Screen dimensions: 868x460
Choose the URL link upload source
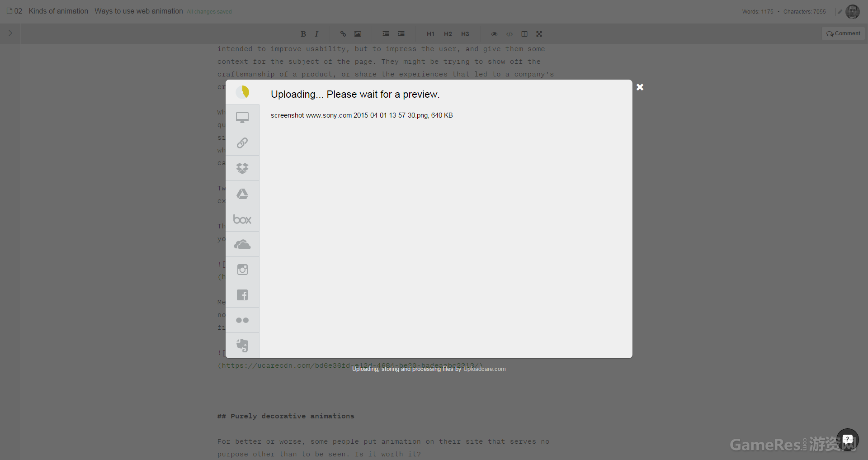[242, 143]
